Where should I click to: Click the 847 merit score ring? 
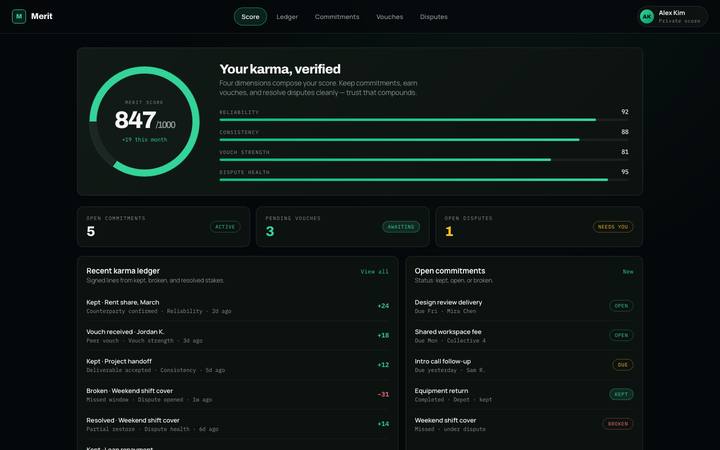click(144, 121)
